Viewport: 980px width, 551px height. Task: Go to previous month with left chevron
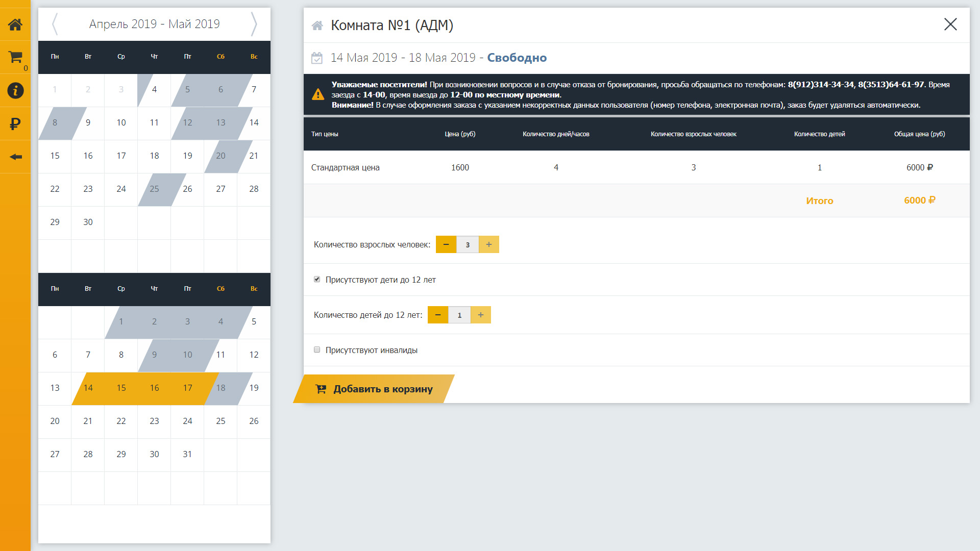pyautogui.click(x=55, y=24)
